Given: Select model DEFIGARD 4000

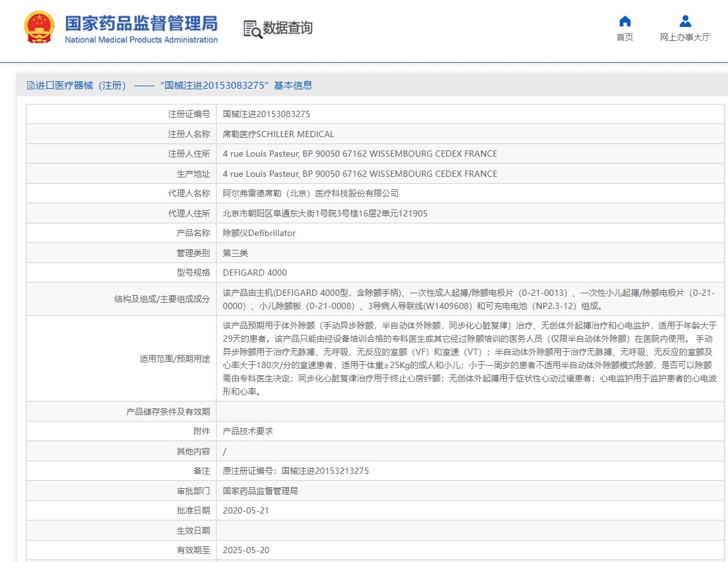Looking at the screenshot, I should [255, 273].
